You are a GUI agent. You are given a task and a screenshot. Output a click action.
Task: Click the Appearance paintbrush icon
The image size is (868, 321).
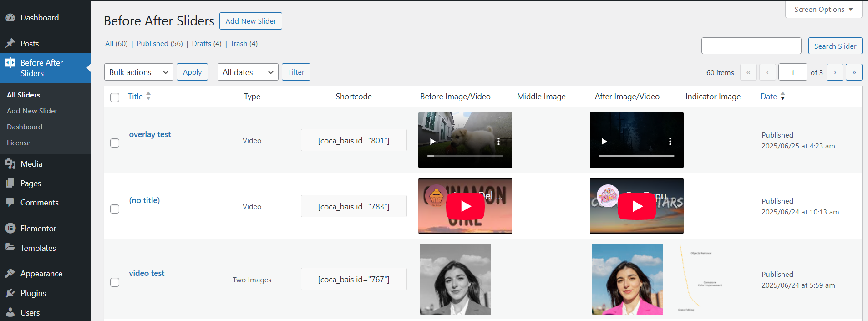click(10, 274)
